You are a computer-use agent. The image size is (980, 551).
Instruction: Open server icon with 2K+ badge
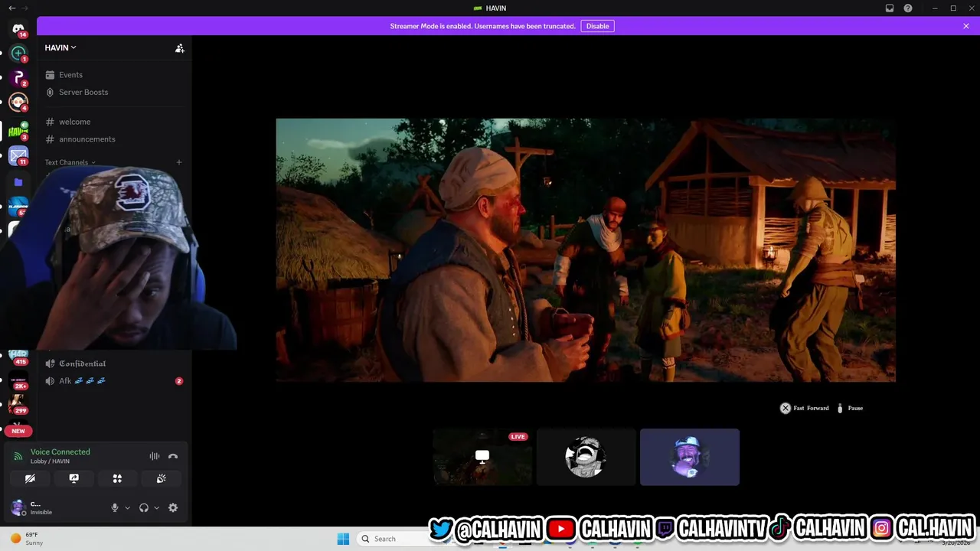pos(18,380)
